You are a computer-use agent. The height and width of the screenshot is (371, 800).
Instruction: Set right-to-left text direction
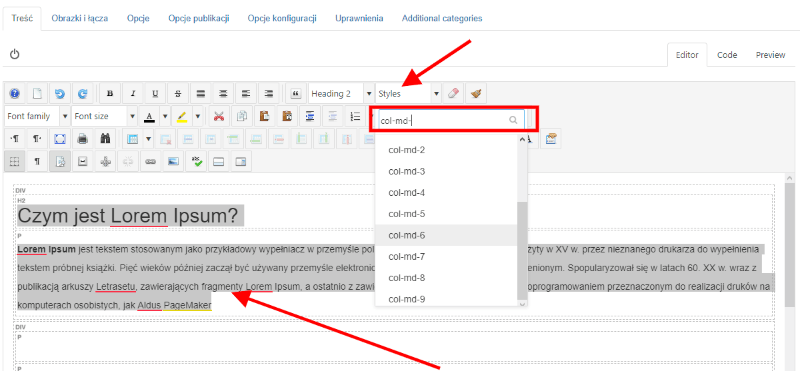(37, 139)
